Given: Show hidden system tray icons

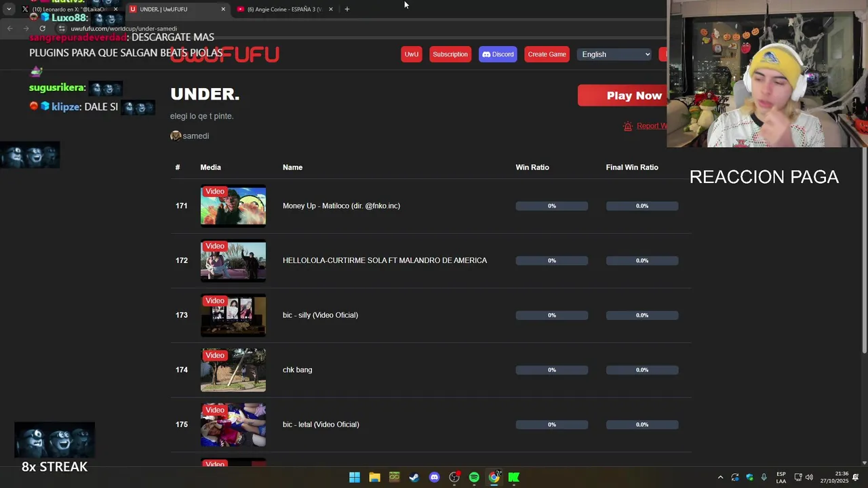Looking at the screenshot, I should [x=720, y=477].
